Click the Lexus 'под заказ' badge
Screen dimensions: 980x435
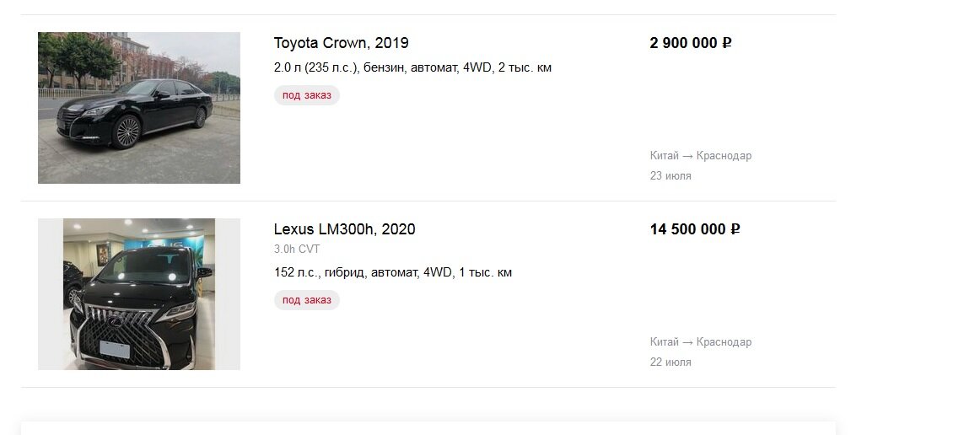click(x=307, y=300)
